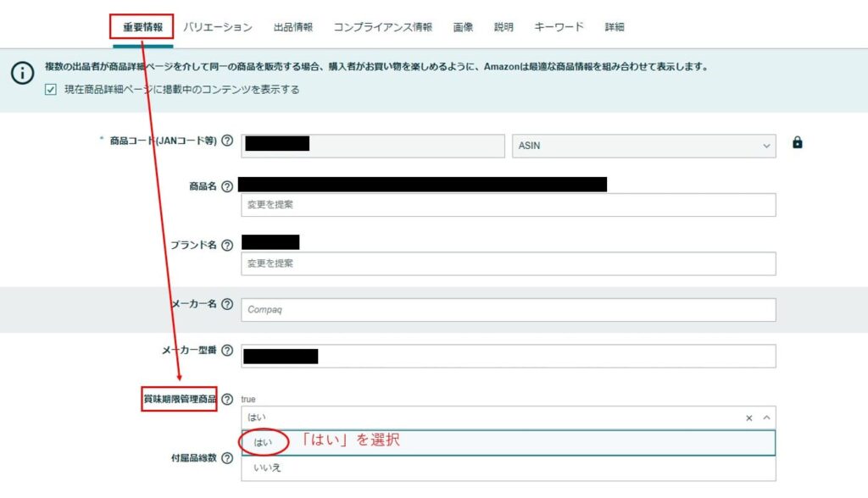Click the lock icon beside ASIN dropdown
Viewport: 868px width, 498px height.
[797, 143]
